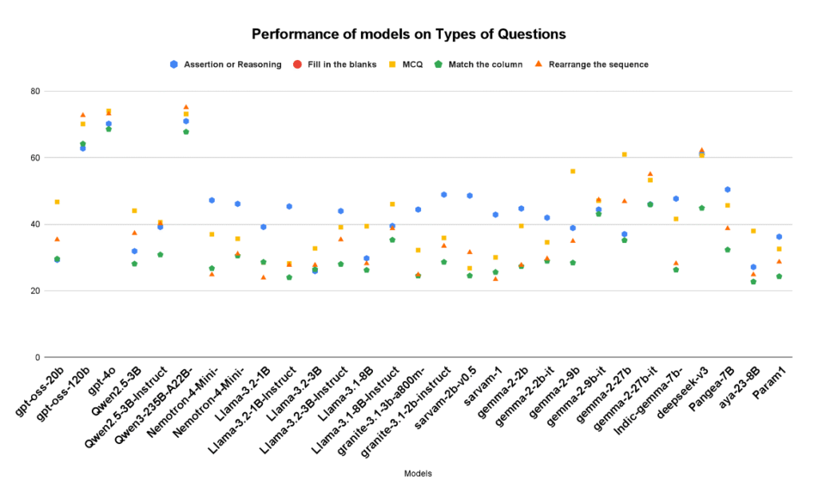
Task: Click the "gpt-4o" x-axis label
Action: (x=98, y=382)
